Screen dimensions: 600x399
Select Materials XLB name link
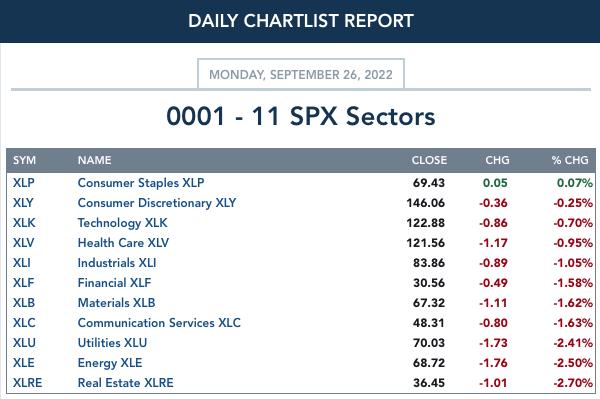point(116,303)
